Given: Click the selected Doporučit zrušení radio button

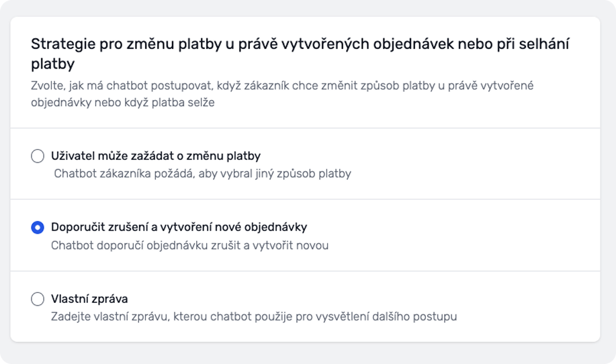Looking at the screenshot, I should [38, 228].
